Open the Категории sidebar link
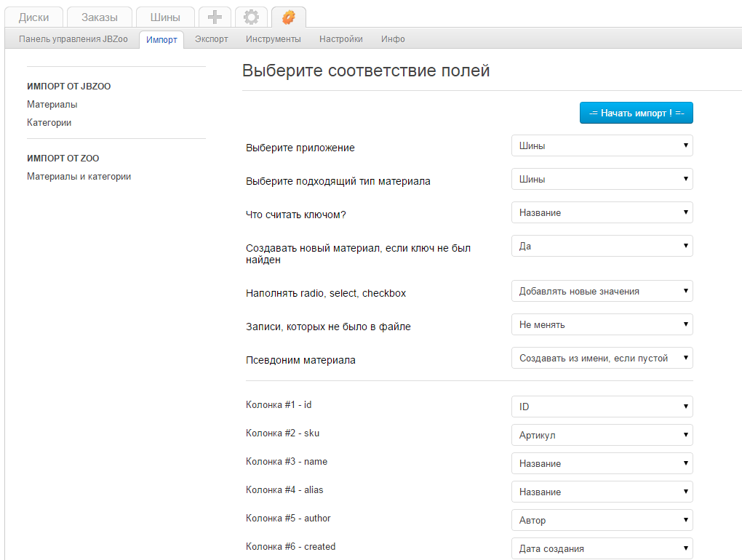The height and width of the screenshot is (560, 742). tap(49, 123)
